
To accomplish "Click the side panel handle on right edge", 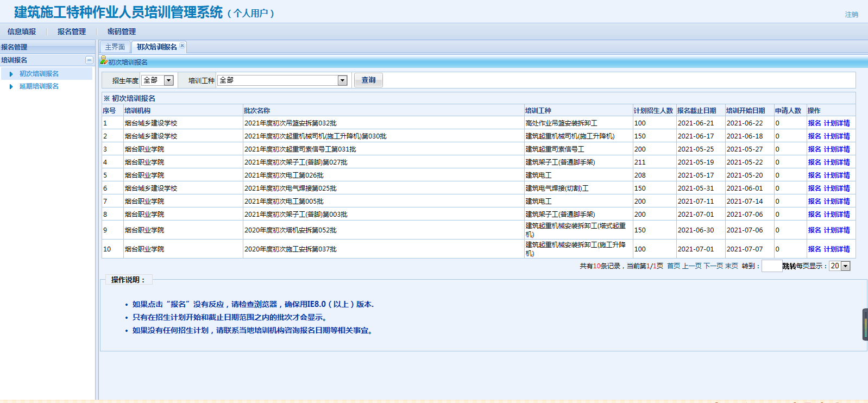I will coord(865,324).
